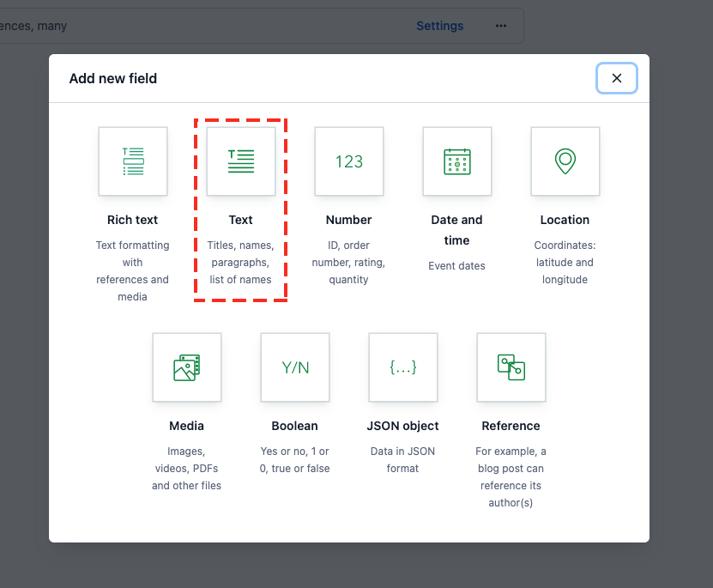The height and width of the screenshot is (588, 713).
Task: Click the 'Location' label
Action: point(565,220)
